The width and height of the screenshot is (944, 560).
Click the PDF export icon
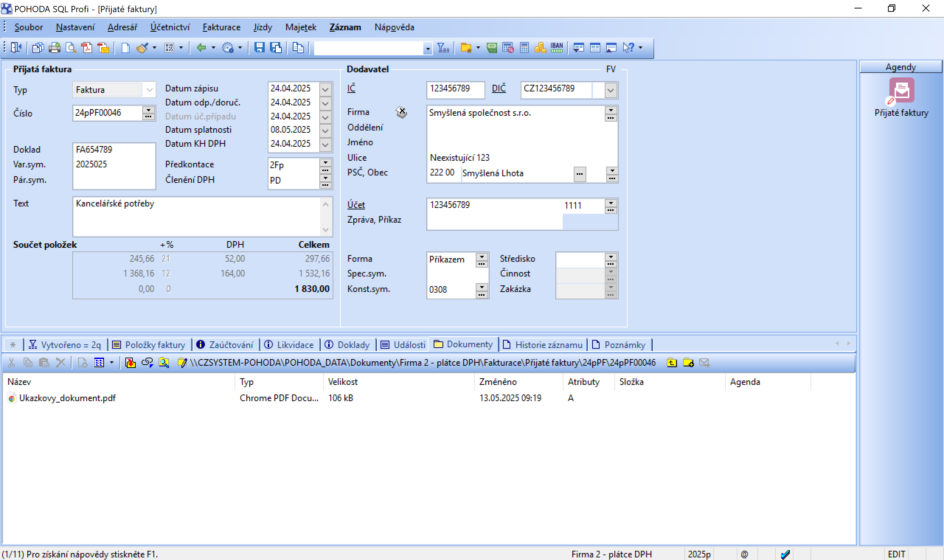tap(87, 48)
